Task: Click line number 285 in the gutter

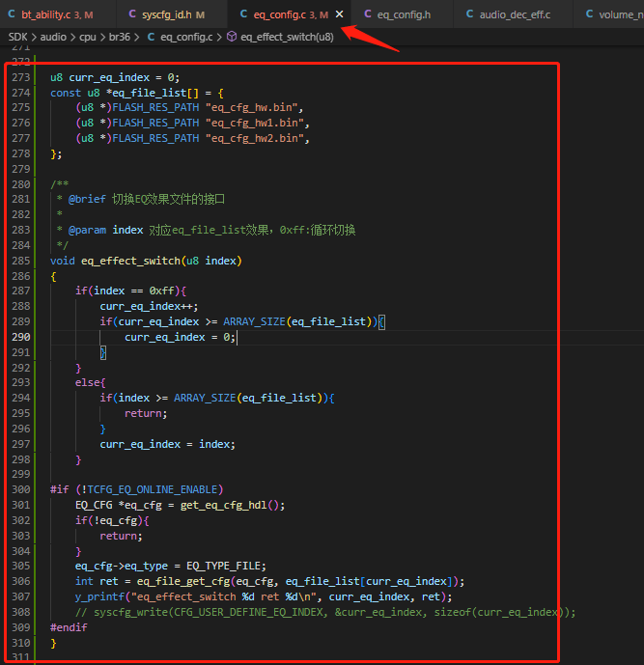Action: pyautogui.click(x=21, y=261)
